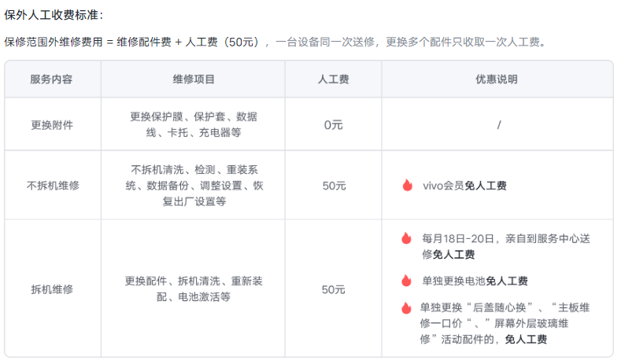Select the 人工费 column header
The width and height of the screenshot is (621, 364).
point(334,79)
